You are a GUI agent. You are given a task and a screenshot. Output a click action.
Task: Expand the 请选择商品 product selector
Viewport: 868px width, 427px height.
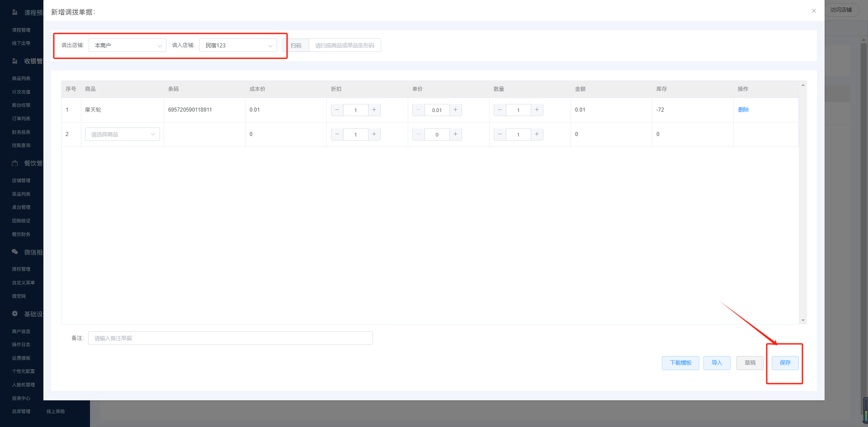coord(122,135)
